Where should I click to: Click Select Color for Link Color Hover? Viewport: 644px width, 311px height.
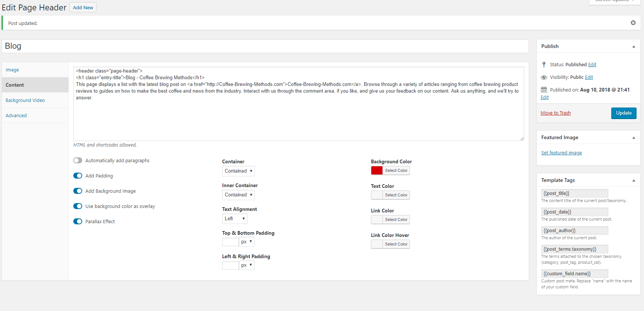click(x=396, y=244)
